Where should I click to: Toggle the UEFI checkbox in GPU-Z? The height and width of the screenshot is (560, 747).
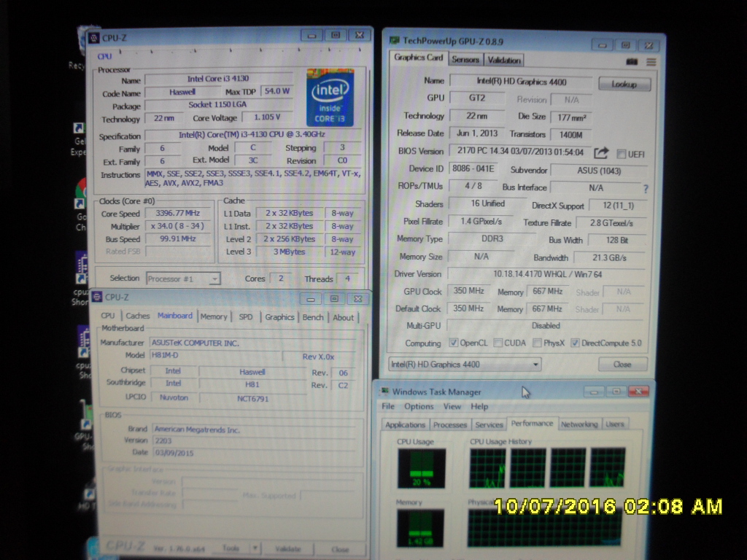coord(622,154)
